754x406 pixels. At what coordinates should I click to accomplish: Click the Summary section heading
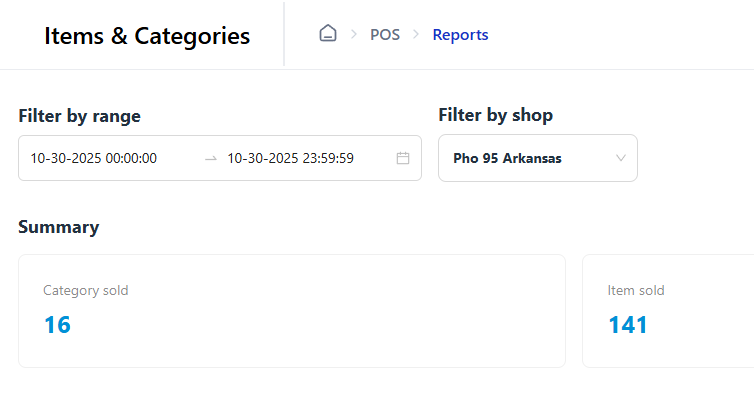coord(59,227)
